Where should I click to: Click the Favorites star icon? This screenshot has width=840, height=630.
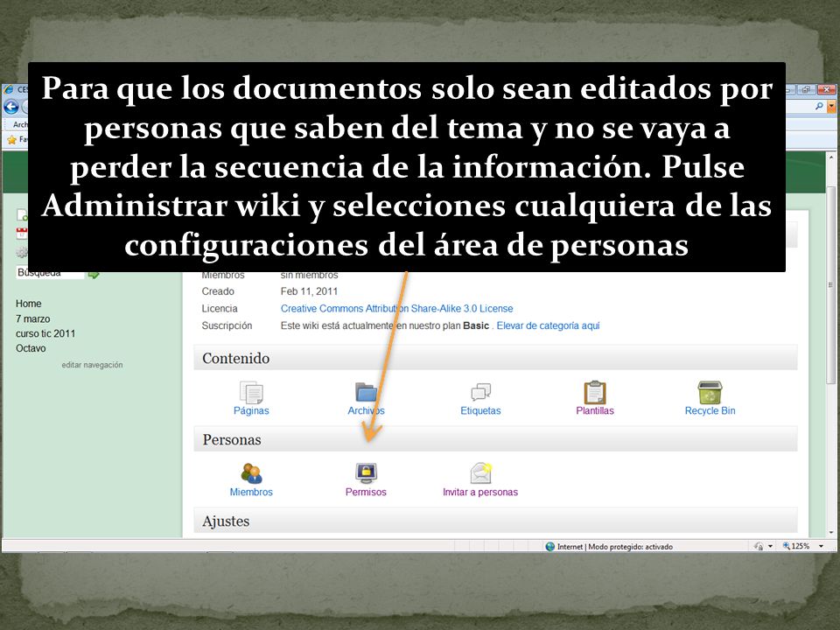click(11, 139)
